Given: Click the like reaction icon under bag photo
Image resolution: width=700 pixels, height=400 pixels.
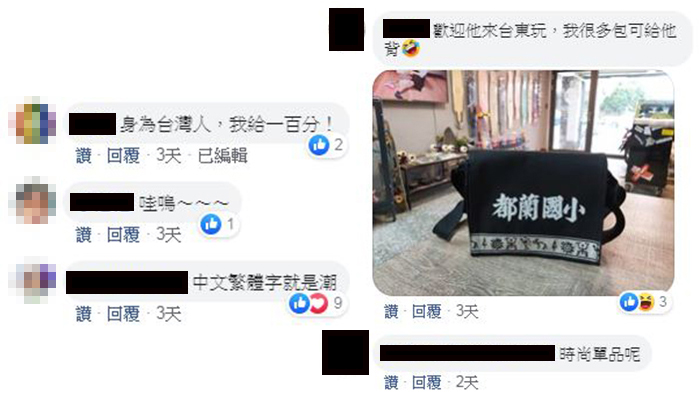Looking at the screenshot, I should (x=629, y=302).
